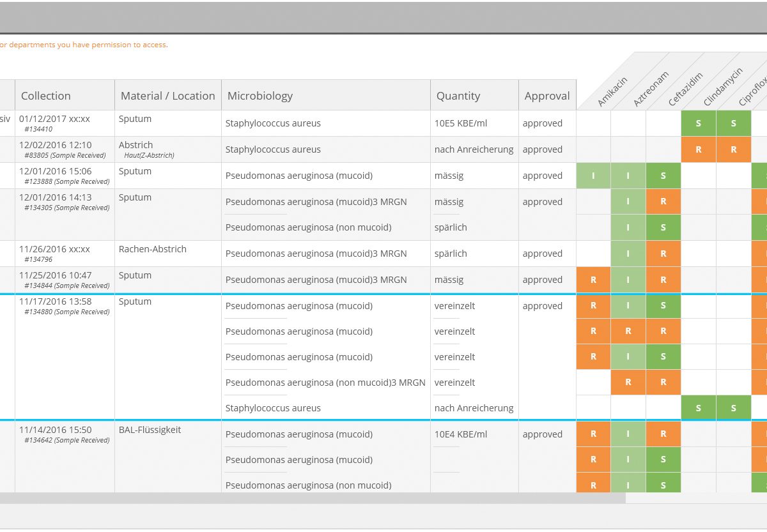Sort by the Microbiology column header
This screenshot has height=532, width=767.
pos(260,96)
